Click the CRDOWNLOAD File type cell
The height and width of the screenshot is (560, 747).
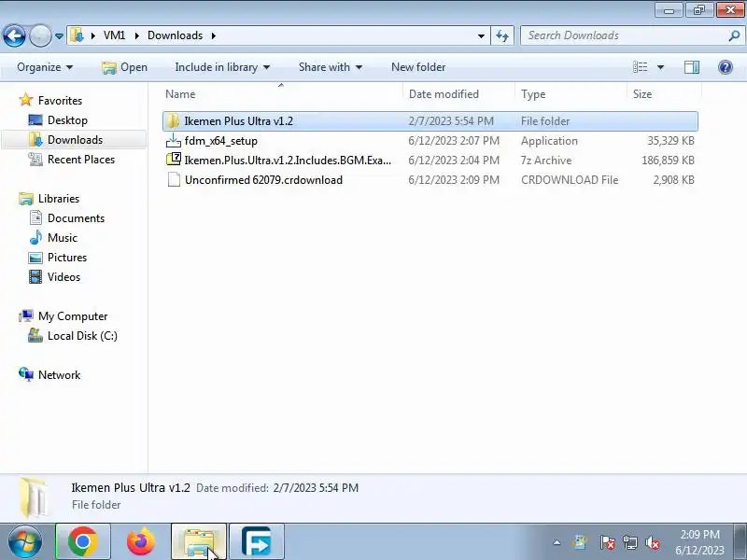(x=570, y=180)
